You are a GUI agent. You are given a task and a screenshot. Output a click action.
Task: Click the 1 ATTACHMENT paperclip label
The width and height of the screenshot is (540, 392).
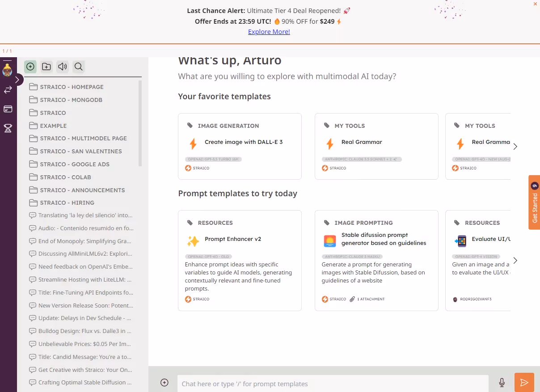[x=367, y=299]
